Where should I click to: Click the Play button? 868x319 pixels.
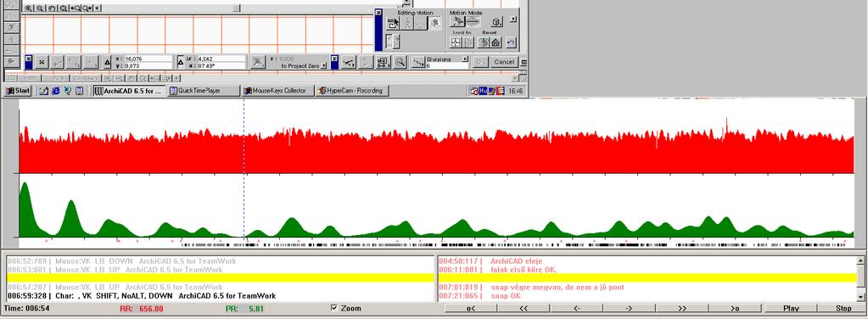(791, 309)
